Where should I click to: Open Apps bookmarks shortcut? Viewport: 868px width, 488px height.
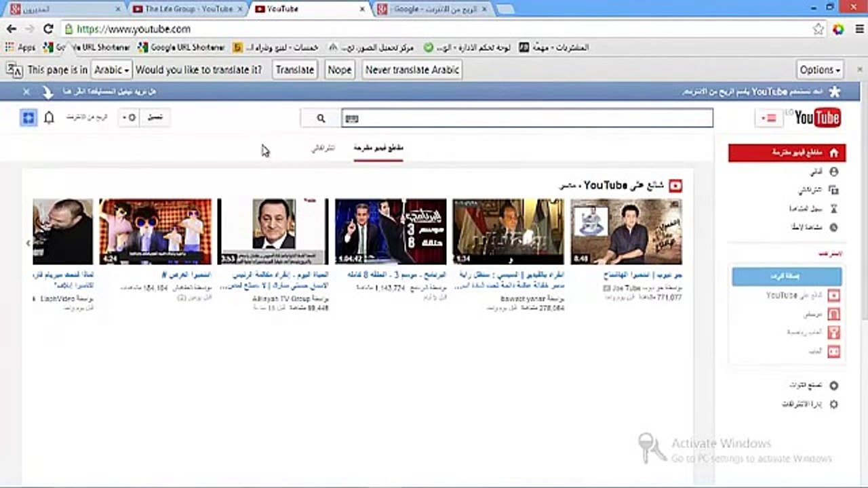click(20, 47)
